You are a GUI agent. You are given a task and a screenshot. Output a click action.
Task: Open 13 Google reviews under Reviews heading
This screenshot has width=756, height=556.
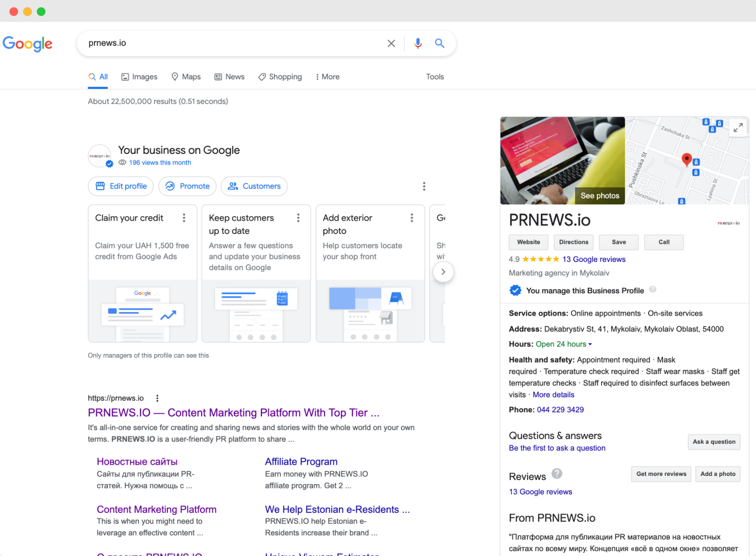pos(540,492)
